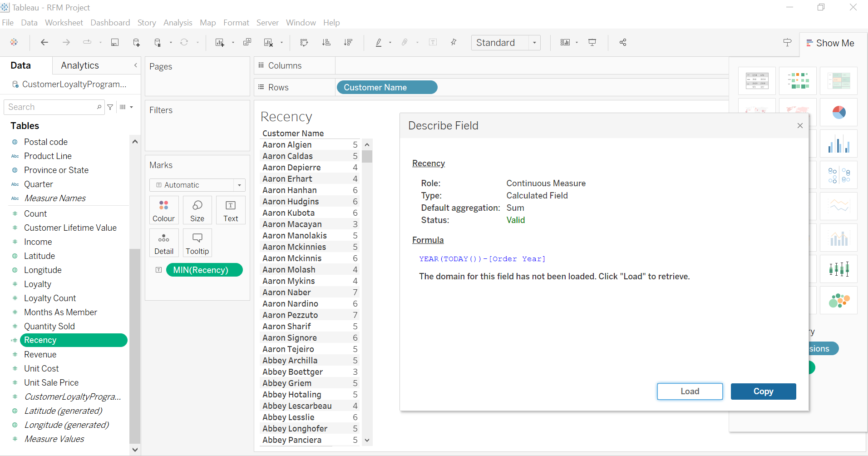Open the Analysis menu
This screenshot has width=868, height=456.
coord(178,23)
